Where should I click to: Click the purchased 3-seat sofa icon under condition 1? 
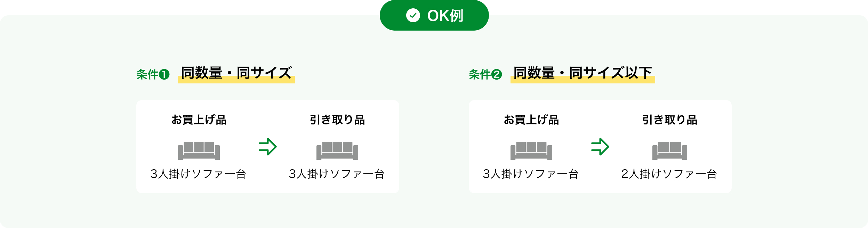click(199, 150)
